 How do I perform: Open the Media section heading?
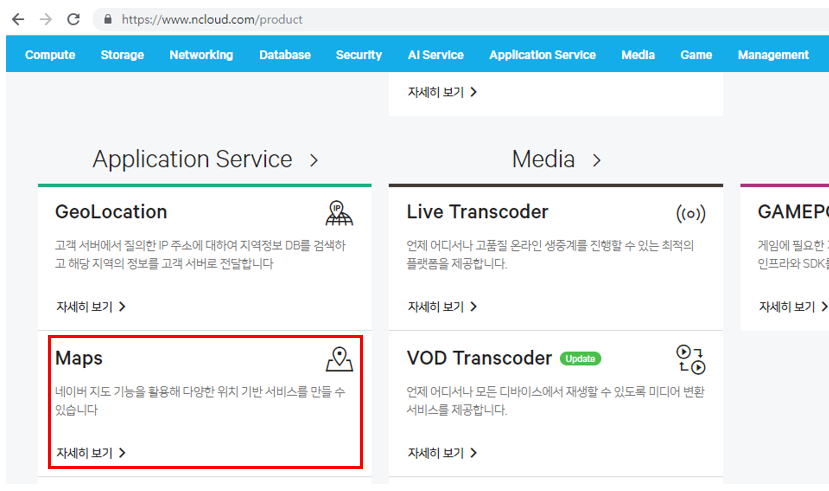point(543,159)
